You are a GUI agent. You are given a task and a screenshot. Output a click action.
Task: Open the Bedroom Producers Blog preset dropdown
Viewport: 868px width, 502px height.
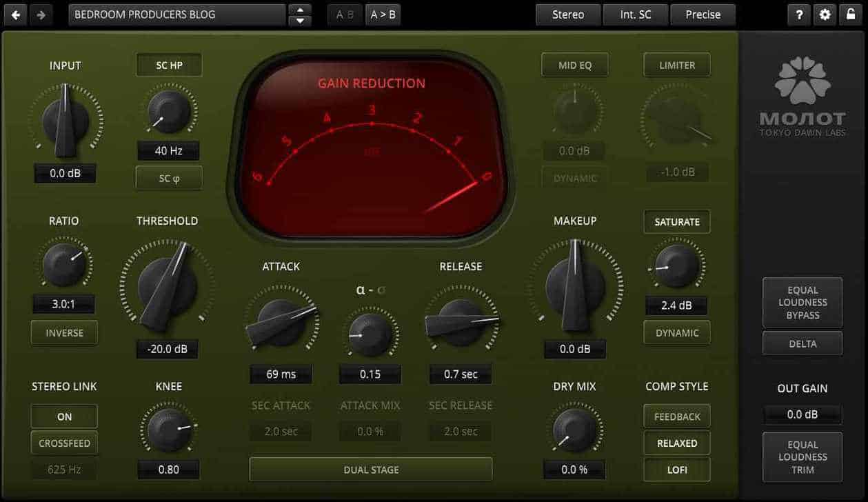tap(176, 14)
